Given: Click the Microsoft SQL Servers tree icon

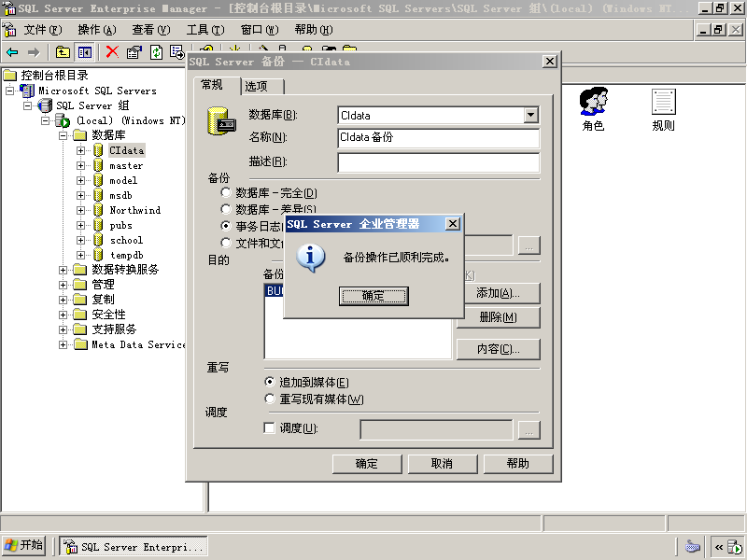Looking at the screenshot, I should point(28,90).
